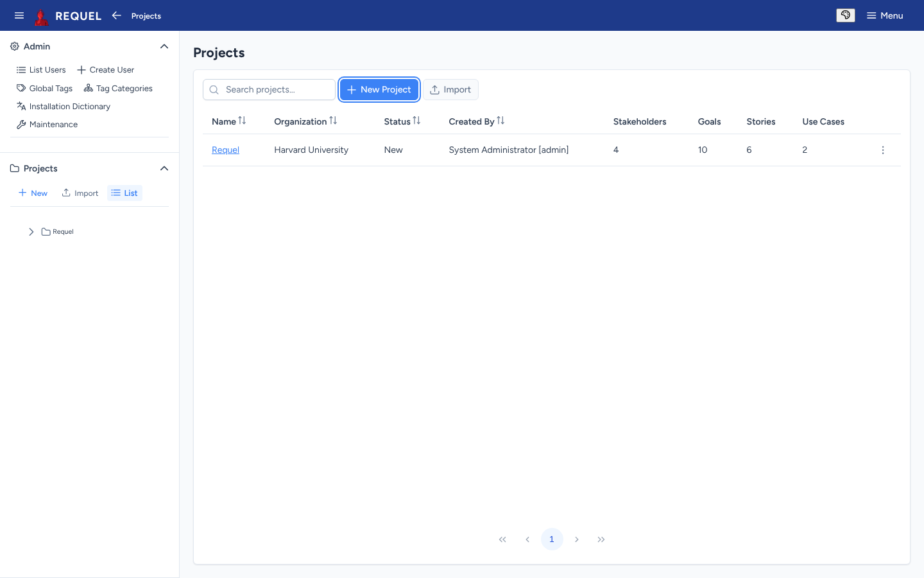Click New in sidebar Projects section

pyautogui.click(x=33, y=193)
